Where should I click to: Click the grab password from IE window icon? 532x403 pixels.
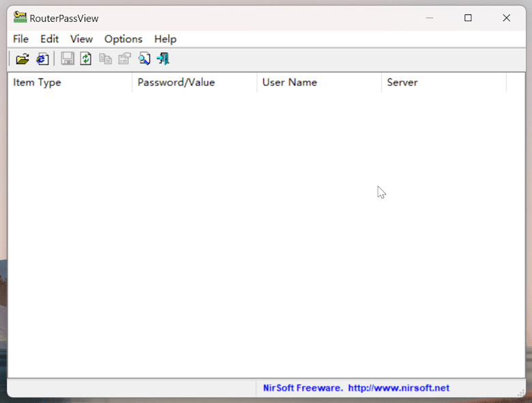[x=42, y=59]
